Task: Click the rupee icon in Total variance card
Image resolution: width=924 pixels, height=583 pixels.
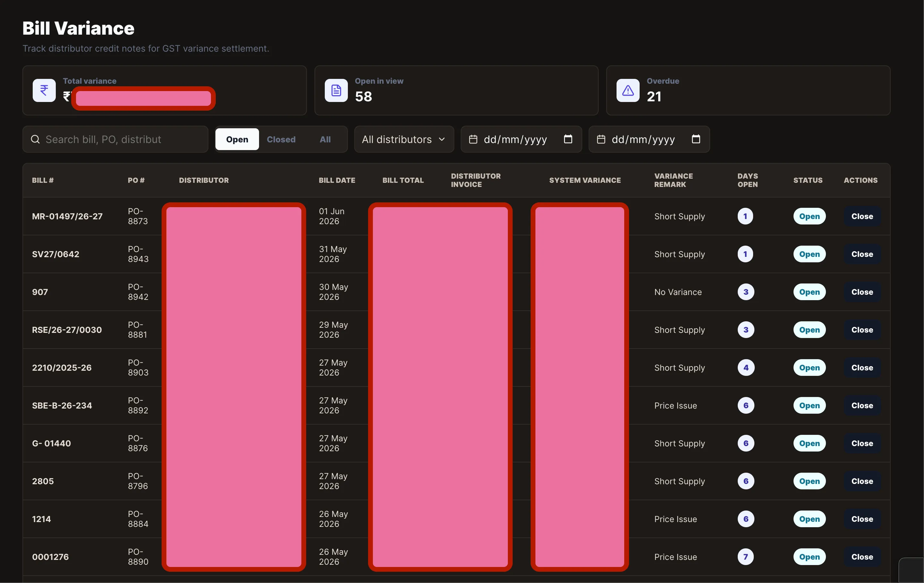Action: [x=44, y=90]
